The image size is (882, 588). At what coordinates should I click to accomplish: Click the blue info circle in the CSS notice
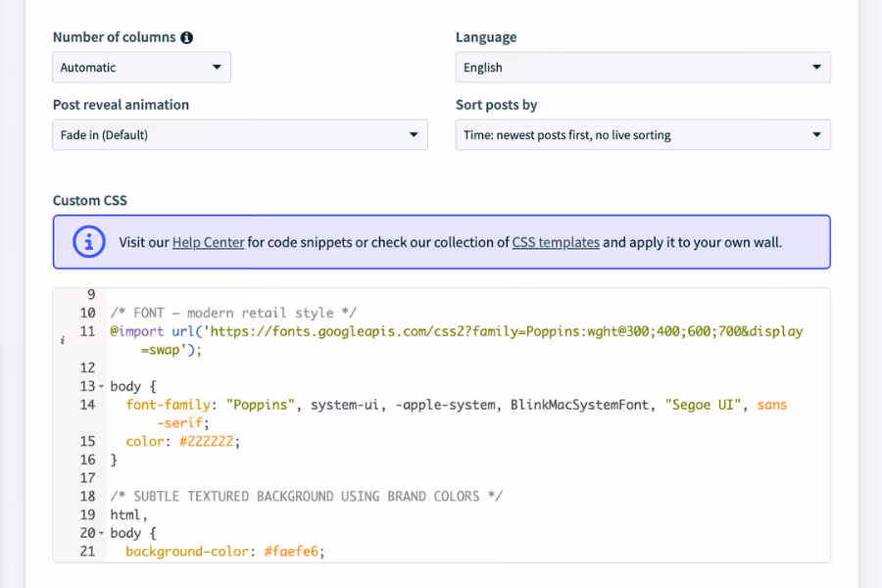click(89, 242)
